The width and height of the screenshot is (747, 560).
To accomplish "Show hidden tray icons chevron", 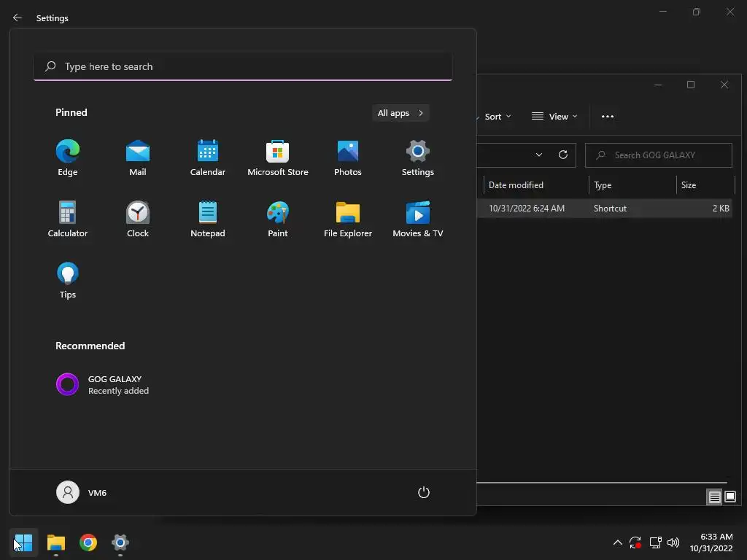I will pyautogui.click(x=617, y=542).
